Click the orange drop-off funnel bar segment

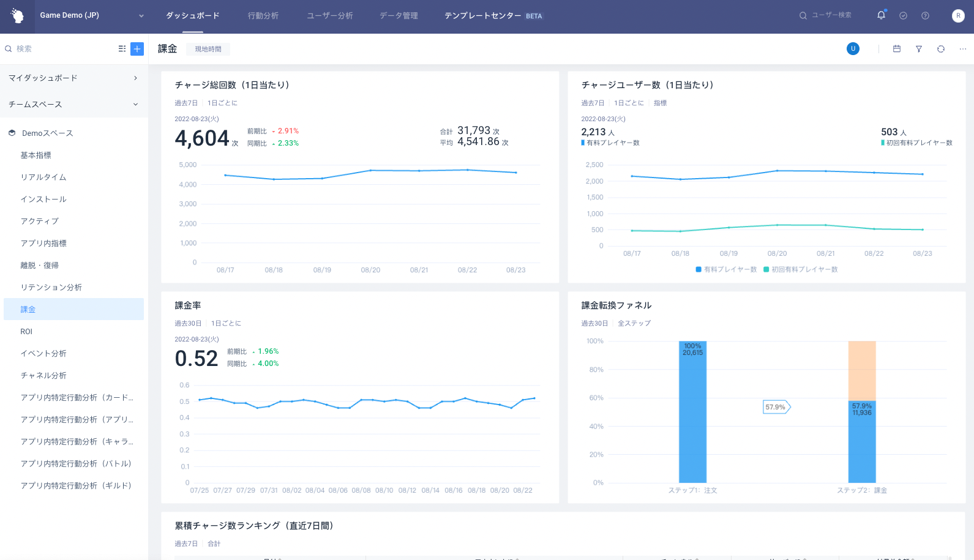pos(862,371)
